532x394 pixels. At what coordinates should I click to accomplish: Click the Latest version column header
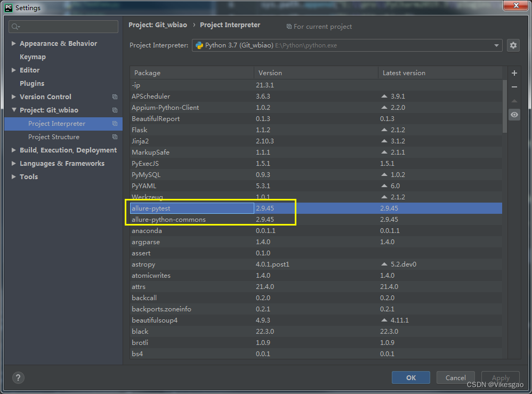[440, 73]
